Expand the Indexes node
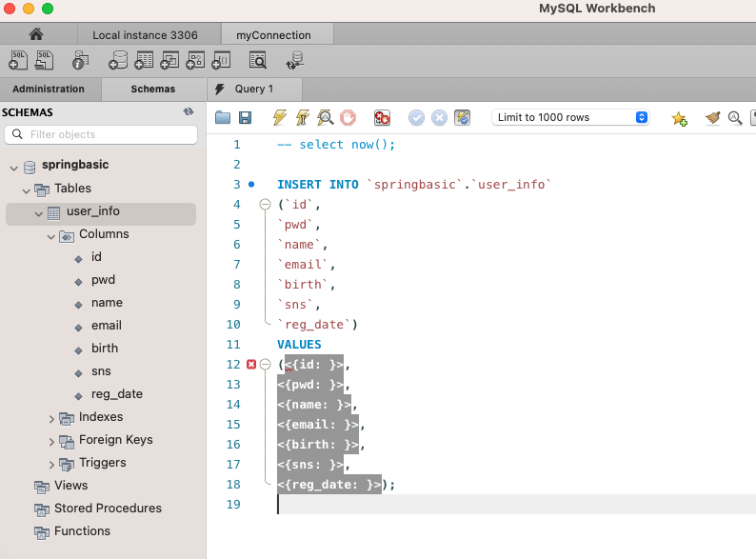The image size is (756, 559). (x=51, y=419)
